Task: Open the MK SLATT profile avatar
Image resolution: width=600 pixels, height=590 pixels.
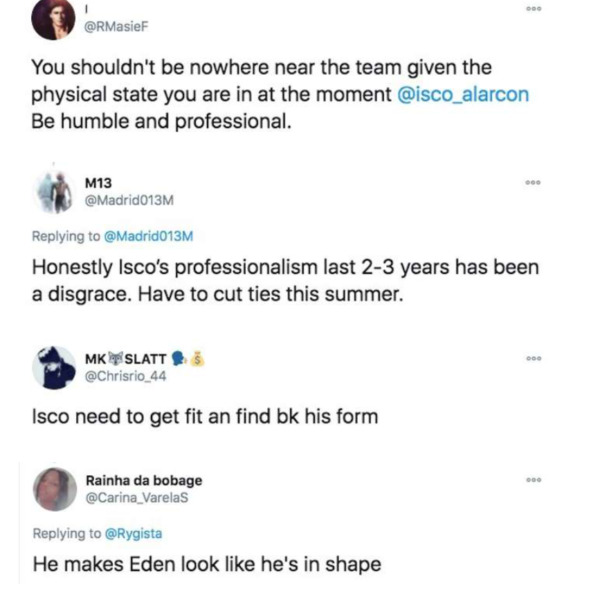Action: (x=53, y=367)
